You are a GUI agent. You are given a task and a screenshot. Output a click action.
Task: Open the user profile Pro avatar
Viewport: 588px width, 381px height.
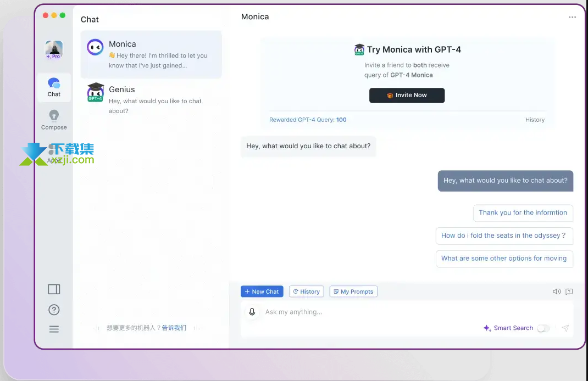click(54, 49)
